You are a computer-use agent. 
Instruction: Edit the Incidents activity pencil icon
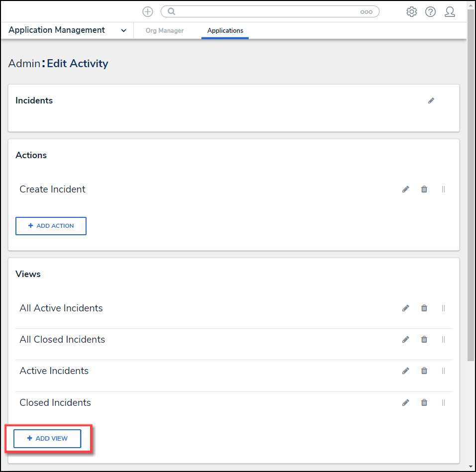tap(431, 100)
